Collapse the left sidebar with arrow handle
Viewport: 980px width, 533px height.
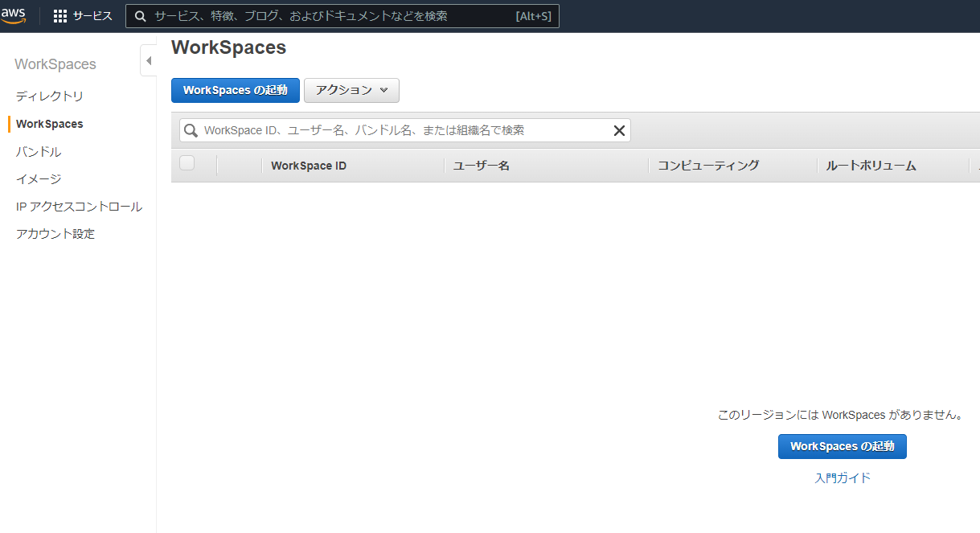click(x=149, y=61)
